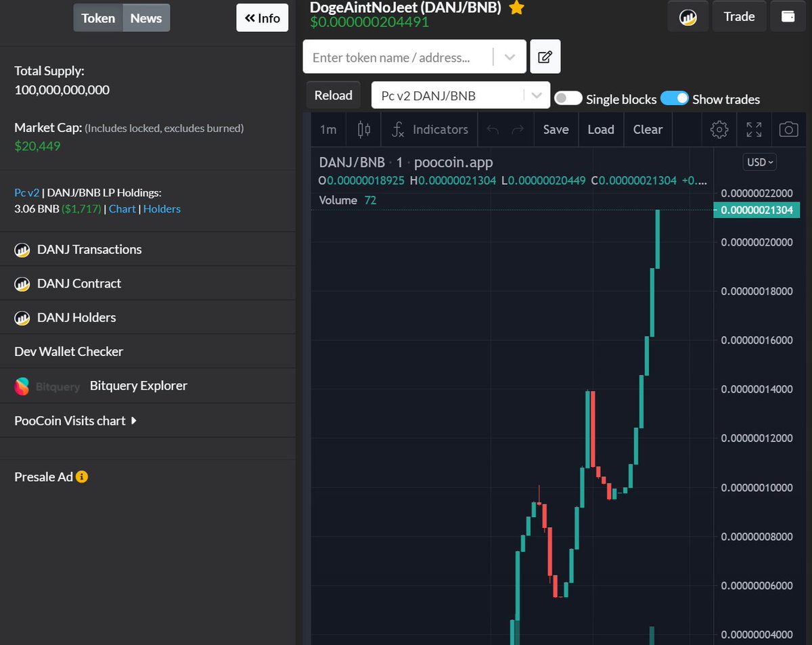Click the current price label 0.00000021304
812x645 pixels.
(x=757, y=210)
